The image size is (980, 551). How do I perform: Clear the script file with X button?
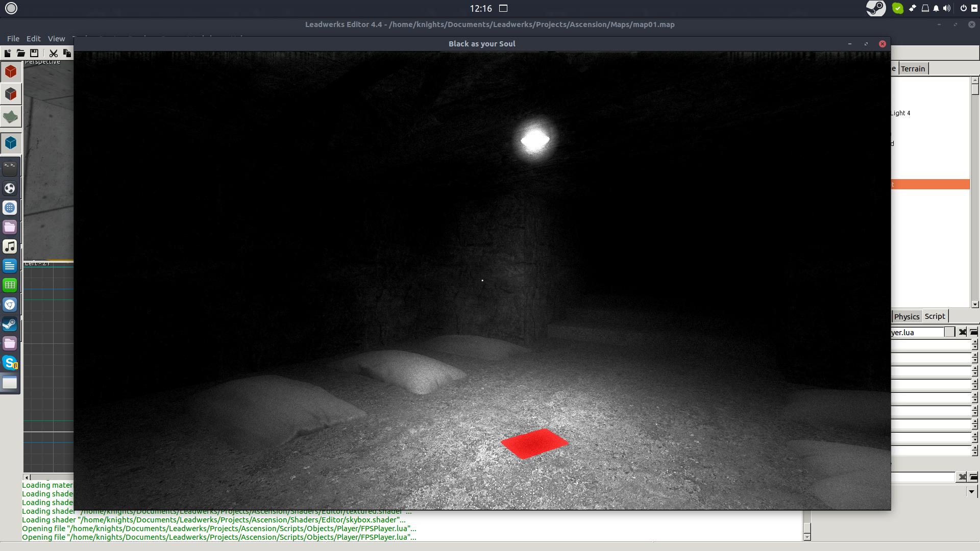point(962,332)
